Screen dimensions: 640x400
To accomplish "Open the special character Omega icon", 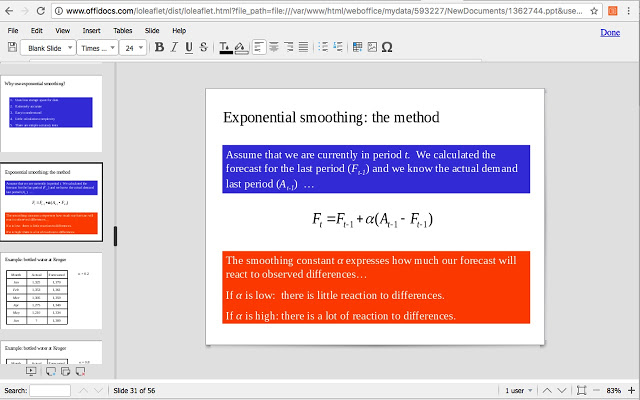I will (x=386, y=47).
